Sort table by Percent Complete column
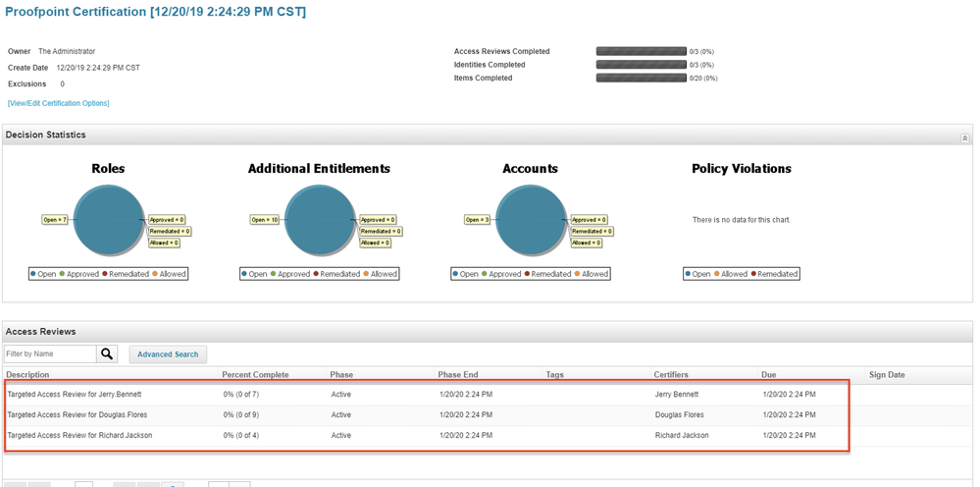Viewport: 980px width, 487px height. [255, 374]
